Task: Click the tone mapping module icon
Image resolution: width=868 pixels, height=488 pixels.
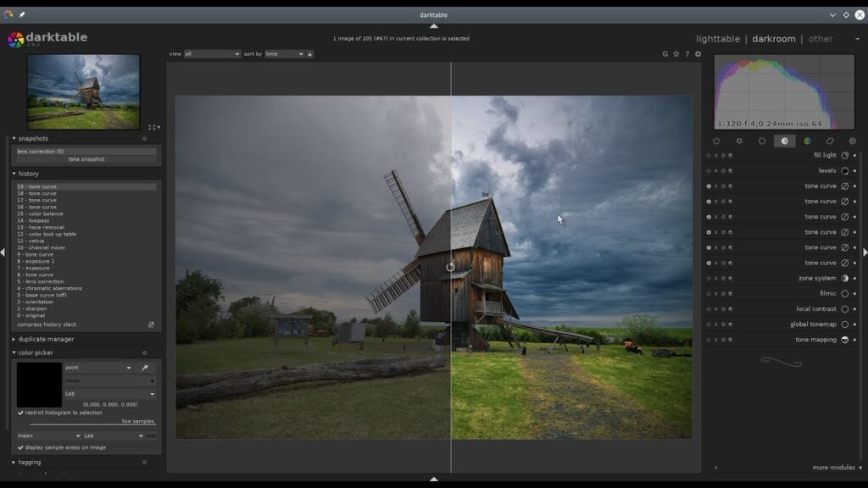Action: coord(844,340)
